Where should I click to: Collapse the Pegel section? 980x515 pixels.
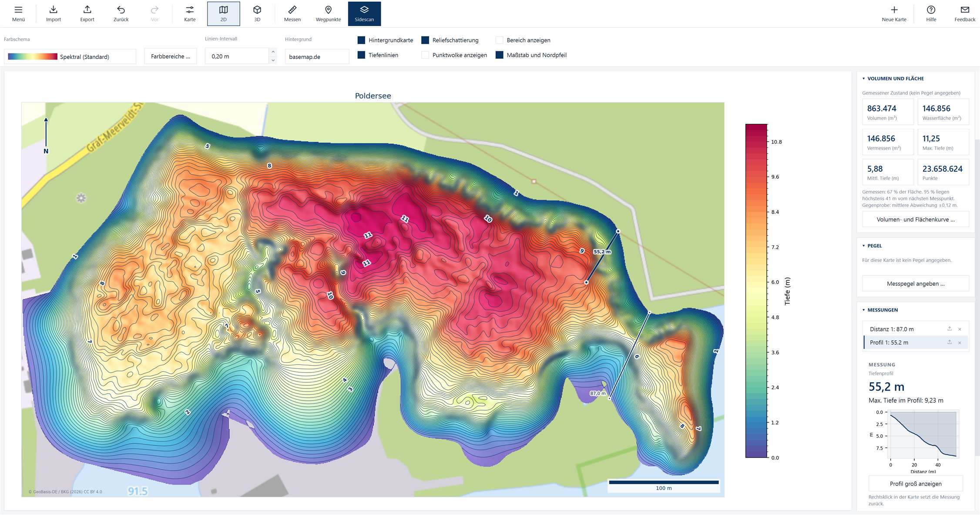pyautogui.click(x=864, y=246)
